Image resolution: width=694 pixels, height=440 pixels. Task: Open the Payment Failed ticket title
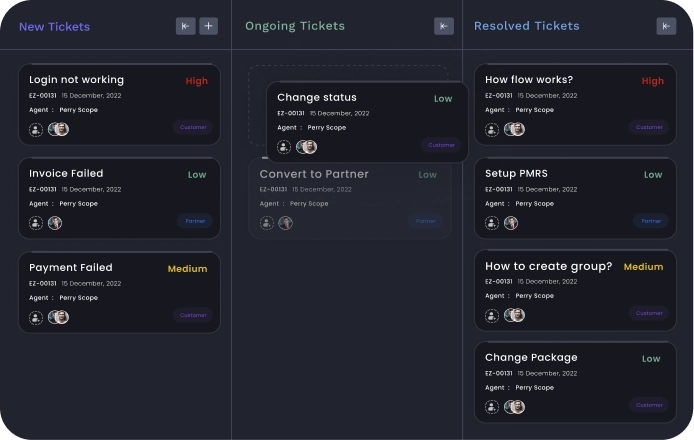[71, 267]
